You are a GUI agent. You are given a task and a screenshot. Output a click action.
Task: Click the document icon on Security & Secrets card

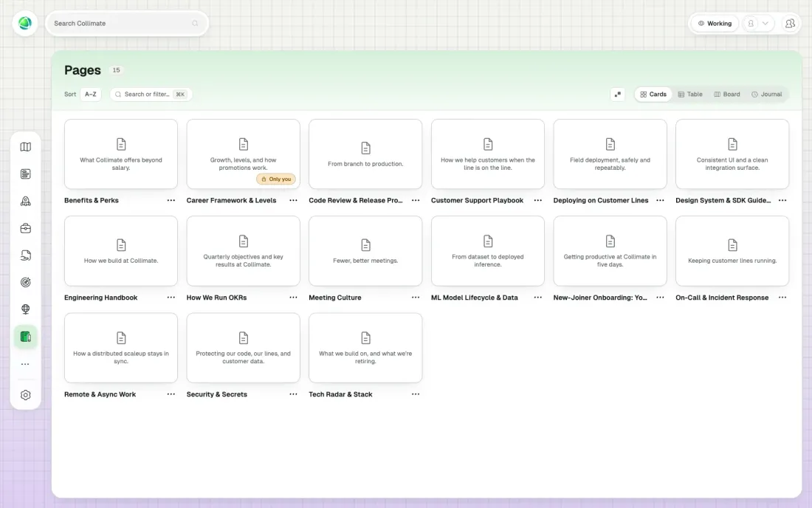(243, 337)
